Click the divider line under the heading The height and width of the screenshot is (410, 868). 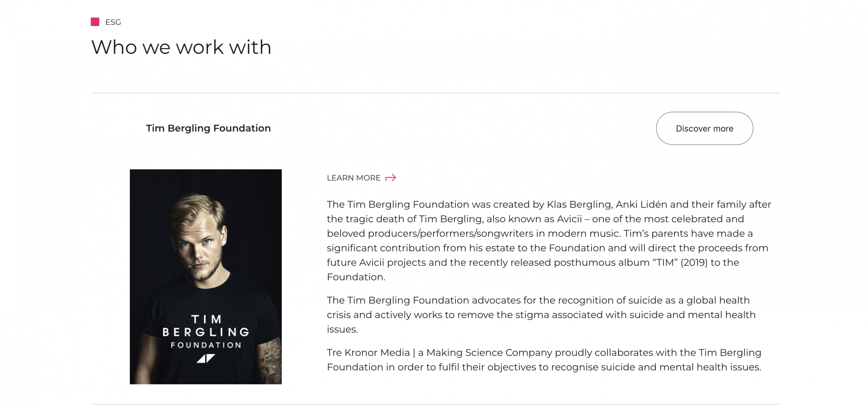click(x=435, y=93)
